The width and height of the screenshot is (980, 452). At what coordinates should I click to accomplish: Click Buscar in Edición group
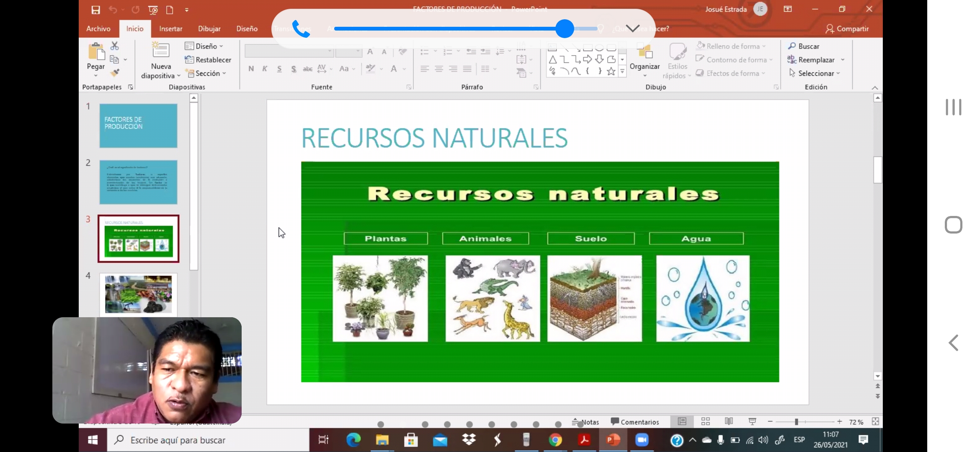[804, 46]
